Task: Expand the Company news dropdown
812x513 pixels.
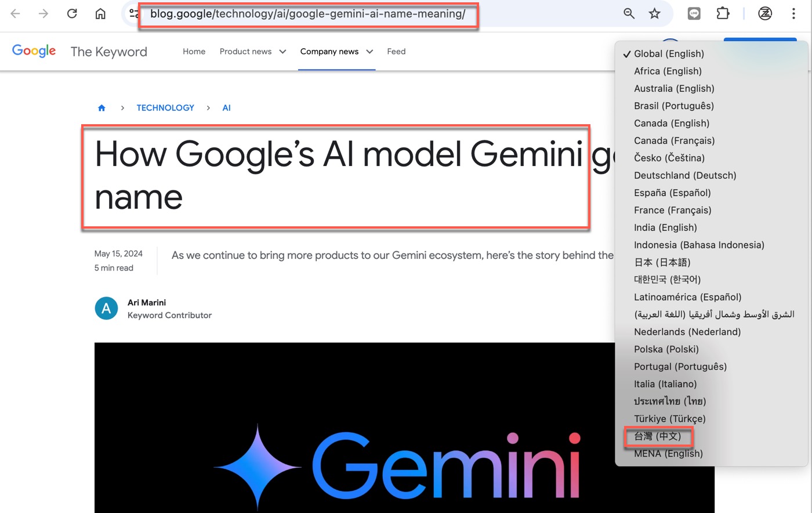Action: coord(336,52)
